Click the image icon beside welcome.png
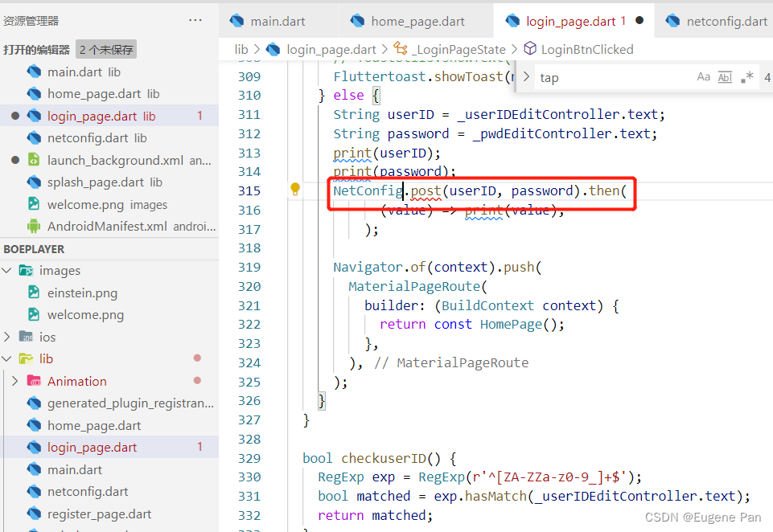The image size is (773, 532). coord(34,204)
